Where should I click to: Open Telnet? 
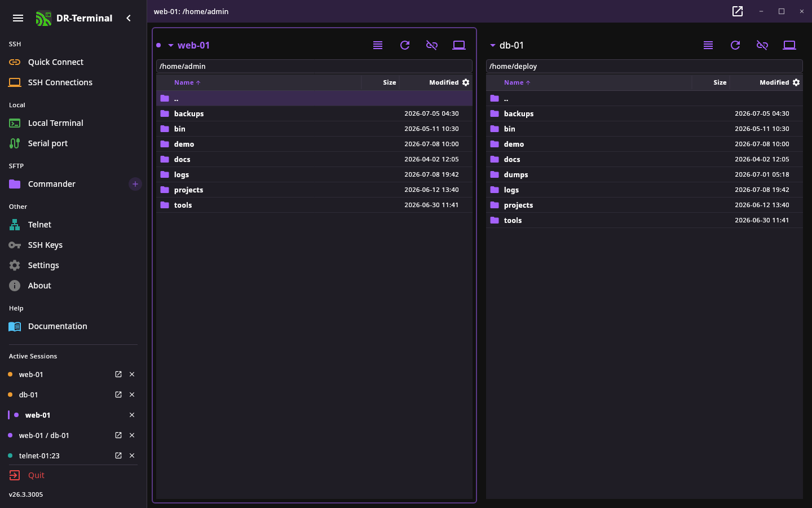pyautogui.click(x=73, y=225)
